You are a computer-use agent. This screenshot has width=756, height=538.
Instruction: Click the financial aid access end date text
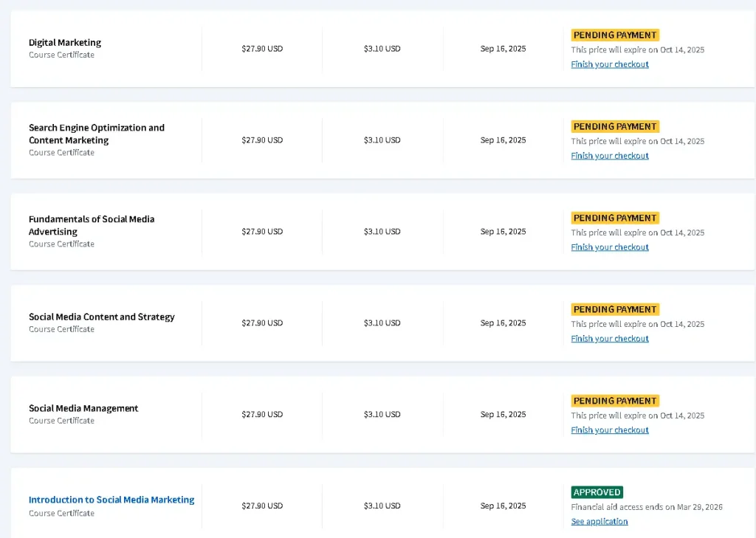[647, 507]
